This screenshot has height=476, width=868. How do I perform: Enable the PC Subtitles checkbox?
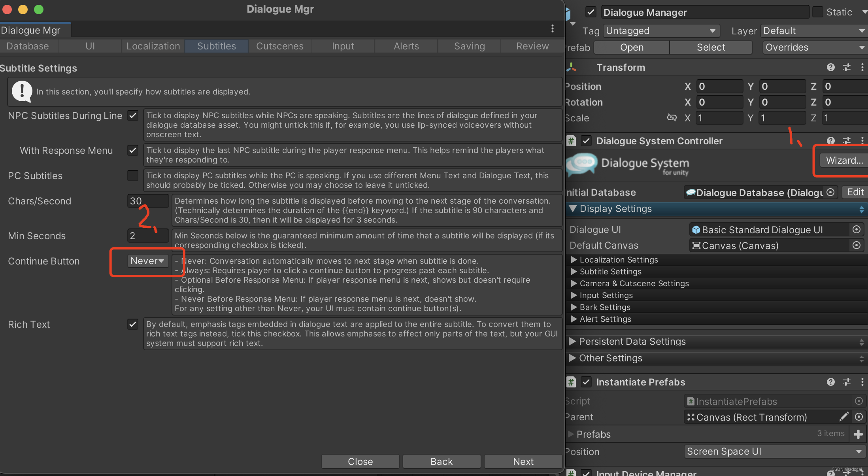pos(132,176)
